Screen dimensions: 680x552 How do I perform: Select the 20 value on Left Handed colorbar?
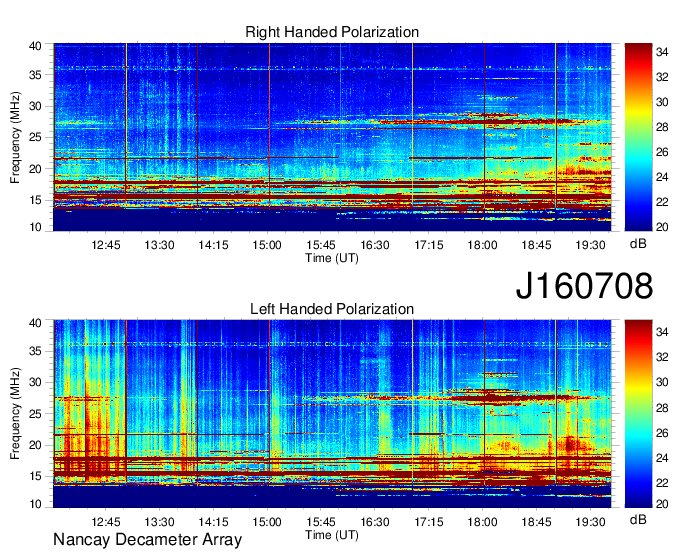[662, 504]
